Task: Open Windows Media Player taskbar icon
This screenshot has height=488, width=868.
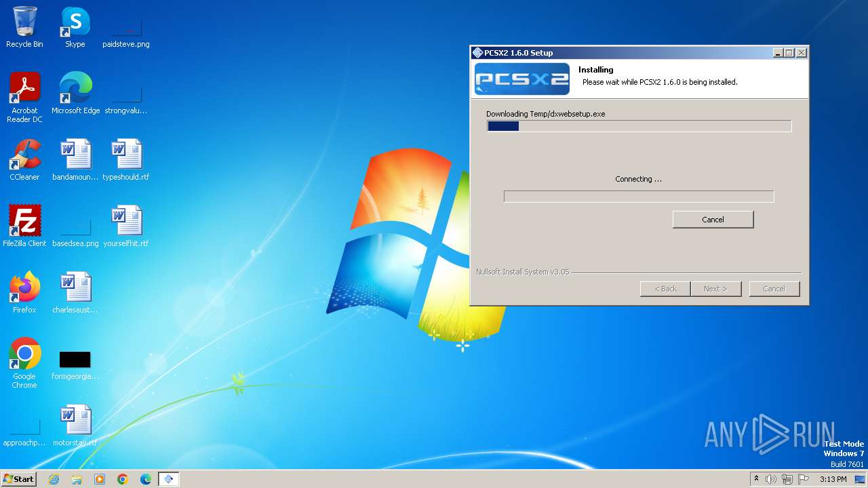Action: (100, 479)
